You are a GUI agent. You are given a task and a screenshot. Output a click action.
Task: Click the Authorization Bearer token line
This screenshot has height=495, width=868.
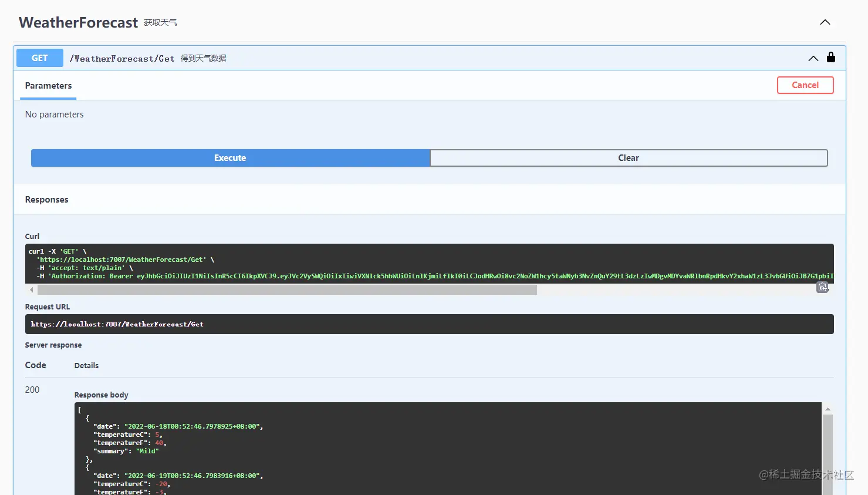coord(435,276)
